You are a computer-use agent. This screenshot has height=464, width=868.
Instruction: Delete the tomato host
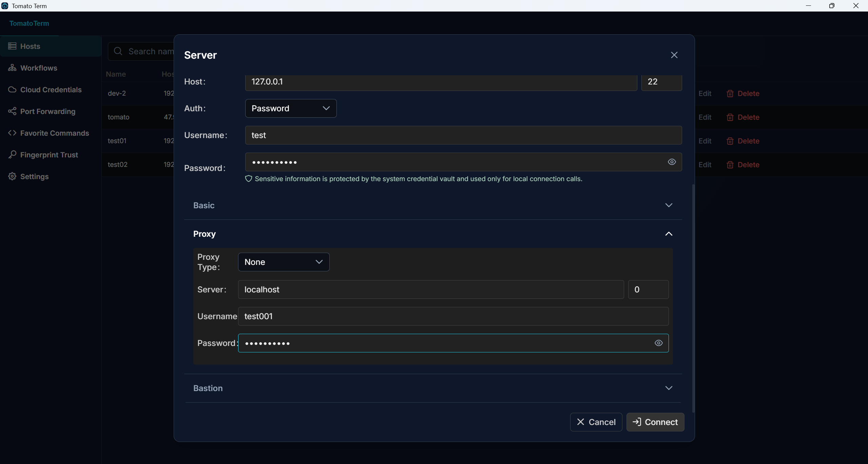pyautogui.click(x=743, y=117)
